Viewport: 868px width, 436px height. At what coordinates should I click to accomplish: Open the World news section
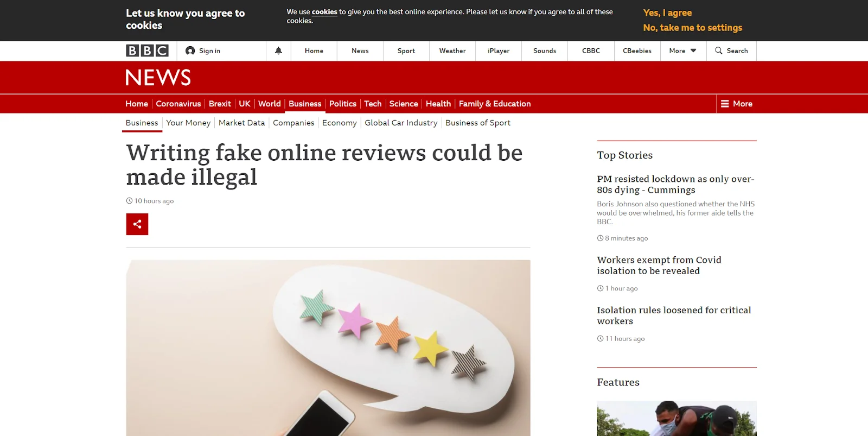coord(270,104)
